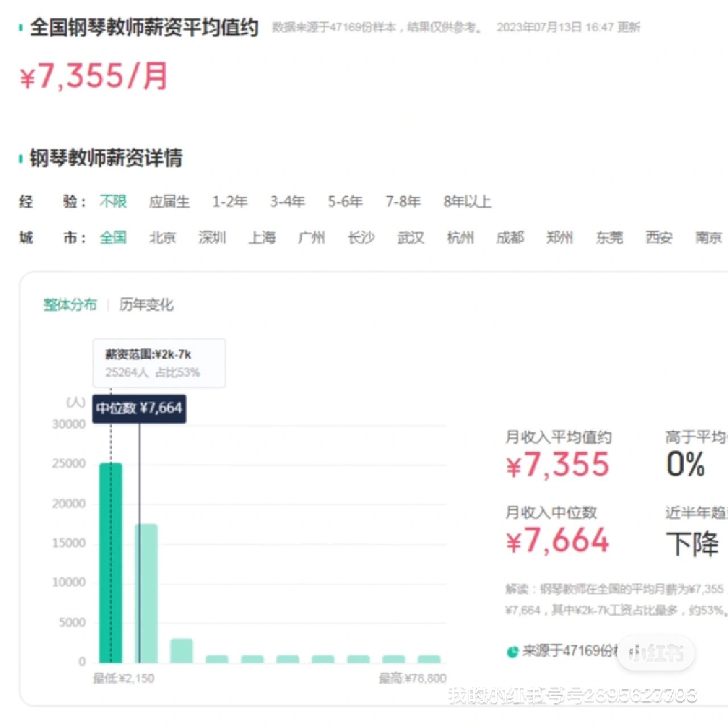This screenshot has height=728, width=728.
Task: Select the 1-2年 experience filter
Action: click(230, 201)
